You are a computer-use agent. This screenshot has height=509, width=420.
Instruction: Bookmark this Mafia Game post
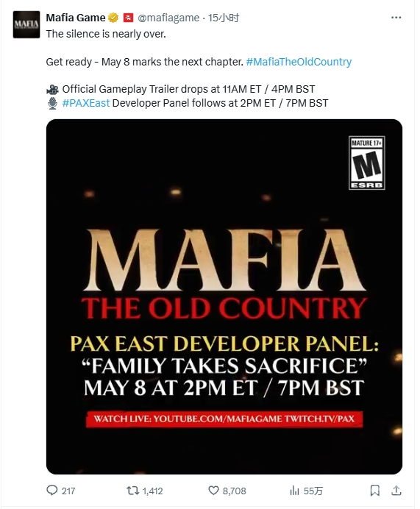375,491
